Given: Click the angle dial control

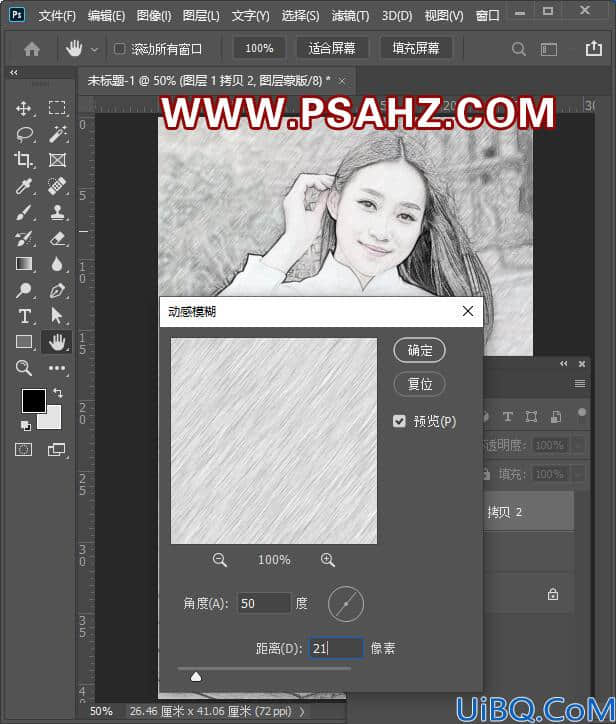Looking at the screenshot, I should [x=346, y=604].
